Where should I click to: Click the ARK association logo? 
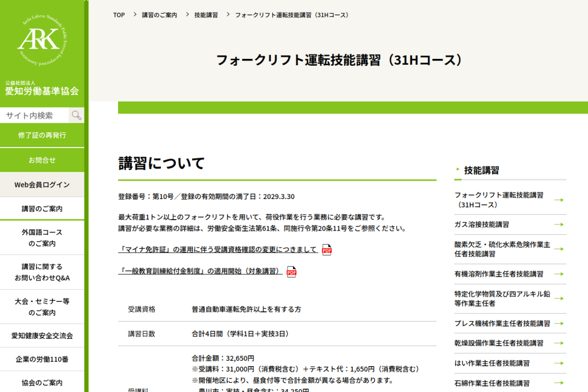pos(42,40)
